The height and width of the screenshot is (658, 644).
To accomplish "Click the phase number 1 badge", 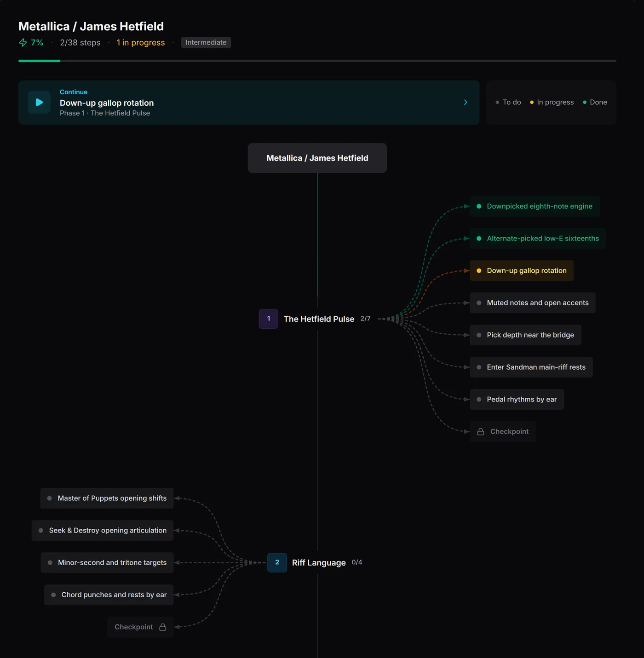I will 269,319.
